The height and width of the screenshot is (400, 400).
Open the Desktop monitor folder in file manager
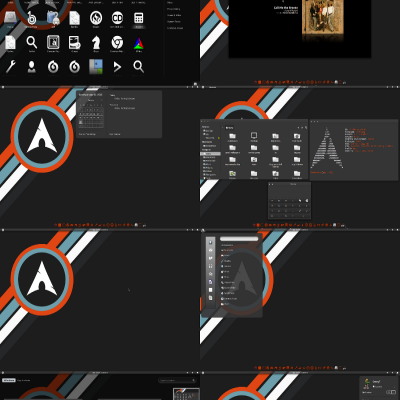254,136
